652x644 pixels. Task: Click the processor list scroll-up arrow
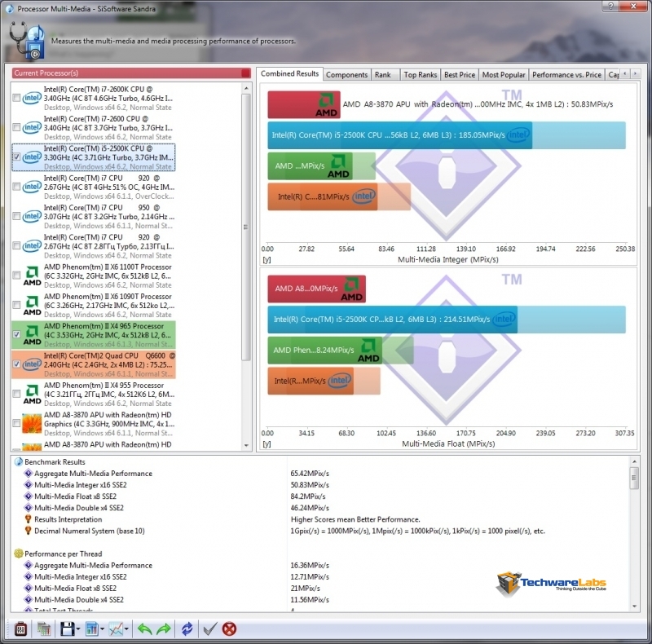[x=246, y=88]
